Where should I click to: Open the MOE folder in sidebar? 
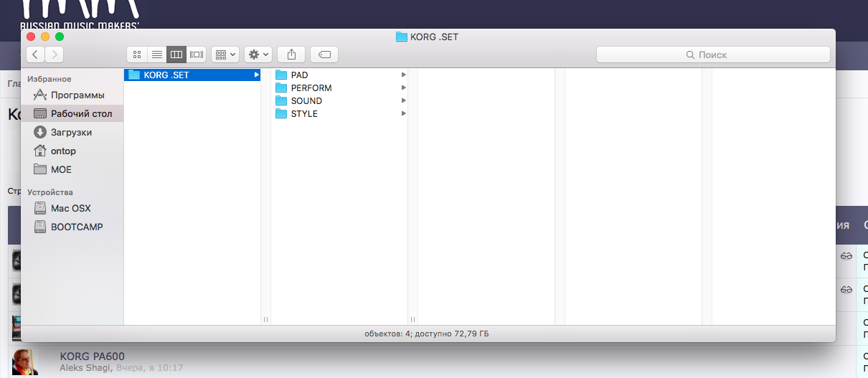[72, 170]
